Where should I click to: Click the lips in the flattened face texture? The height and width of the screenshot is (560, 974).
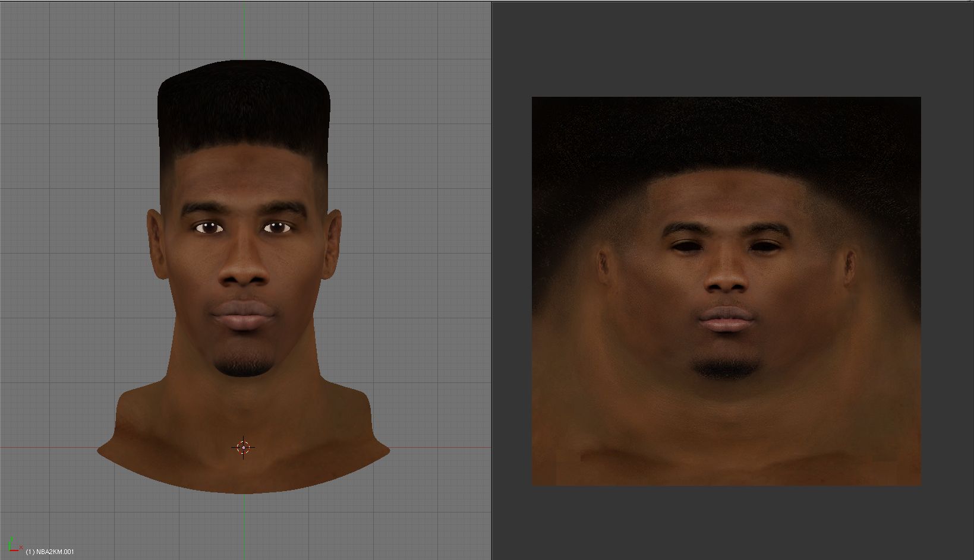click(726, 319)
